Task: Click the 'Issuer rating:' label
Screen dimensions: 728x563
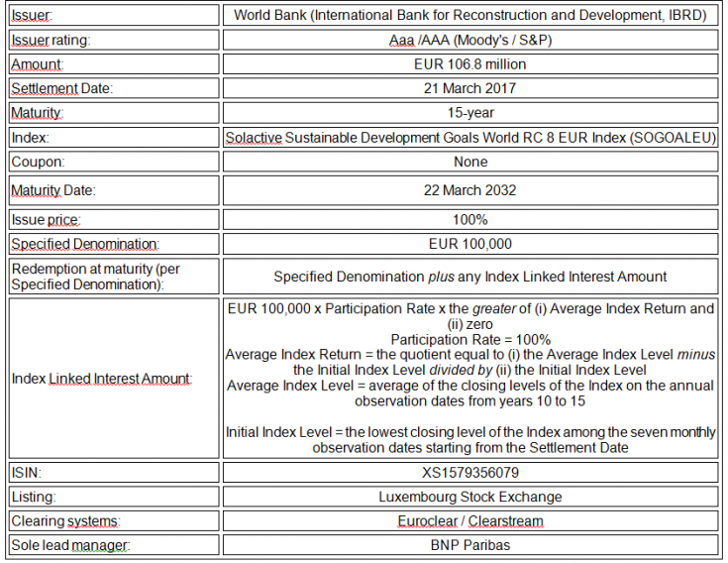Action: [x=51, y=40]
